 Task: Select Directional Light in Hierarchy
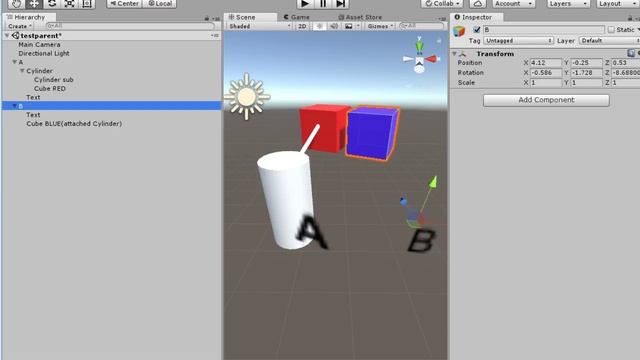pos(44,53)
